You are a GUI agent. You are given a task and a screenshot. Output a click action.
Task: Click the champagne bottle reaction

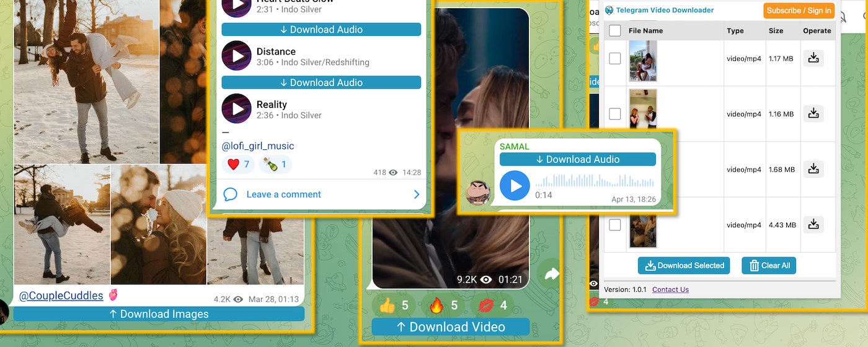(x=275, y=164)
